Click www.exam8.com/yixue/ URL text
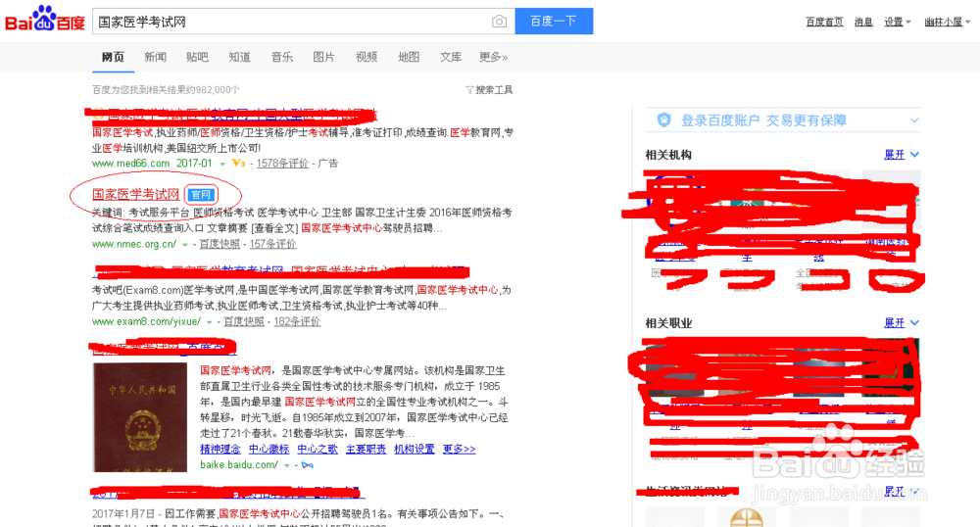The image size is (980, 527). pyautogui.click(x=146, y=321)
